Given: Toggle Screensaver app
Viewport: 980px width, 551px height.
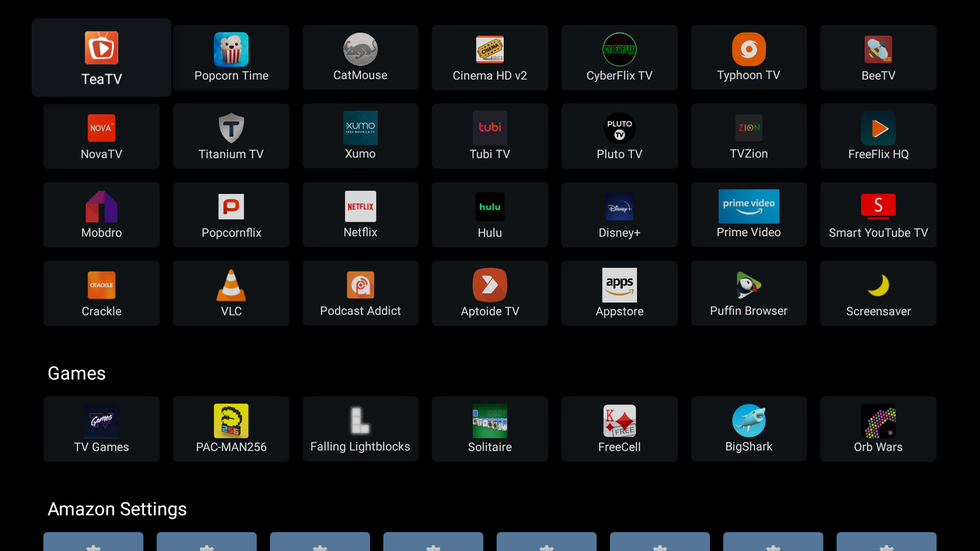Looking at the screenshot, I should (x=878, y=293).
